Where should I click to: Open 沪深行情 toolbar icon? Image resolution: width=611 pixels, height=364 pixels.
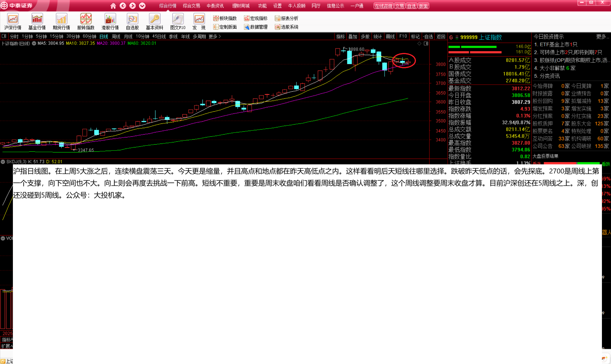click(13, 21)
